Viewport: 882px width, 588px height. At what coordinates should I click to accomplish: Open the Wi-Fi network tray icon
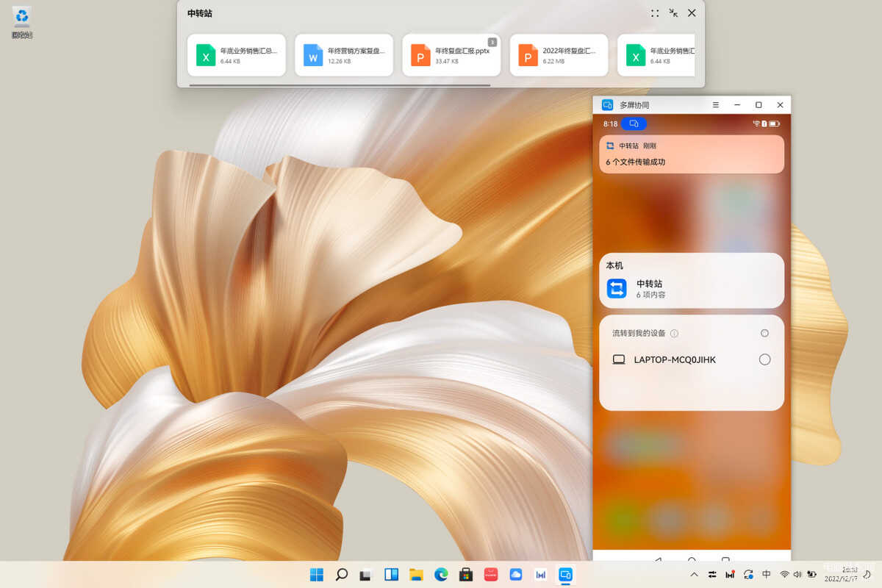coord(785,574)
